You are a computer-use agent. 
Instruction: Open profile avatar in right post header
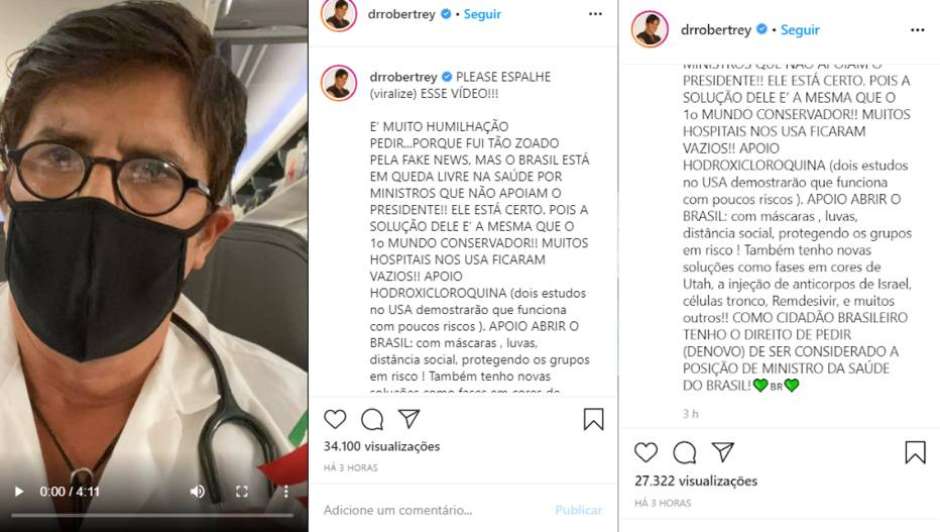tap(649, 29)
